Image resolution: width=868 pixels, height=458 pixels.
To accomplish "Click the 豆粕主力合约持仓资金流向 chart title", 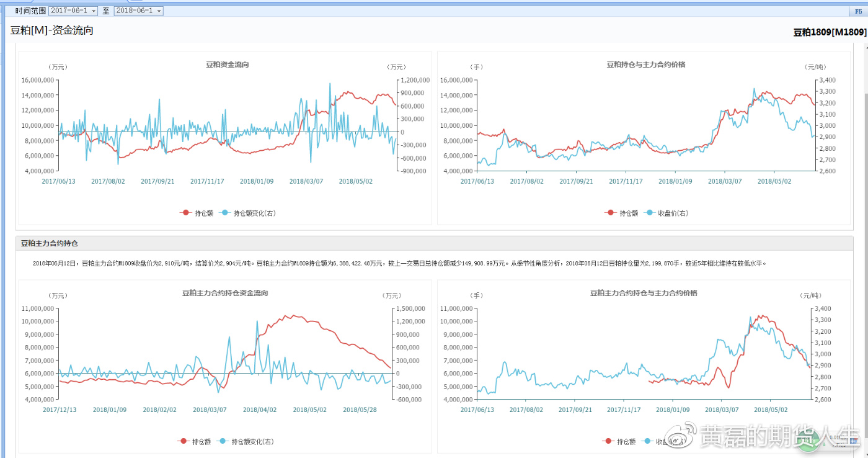I will (224, 293).
